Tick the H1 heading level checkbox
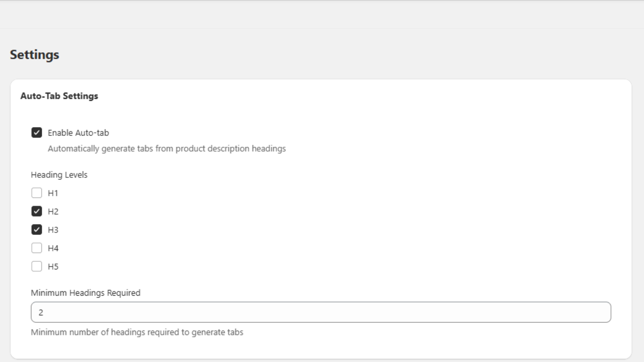The width and height of the screenshot is (644, 362). click(x=37, y=193)
